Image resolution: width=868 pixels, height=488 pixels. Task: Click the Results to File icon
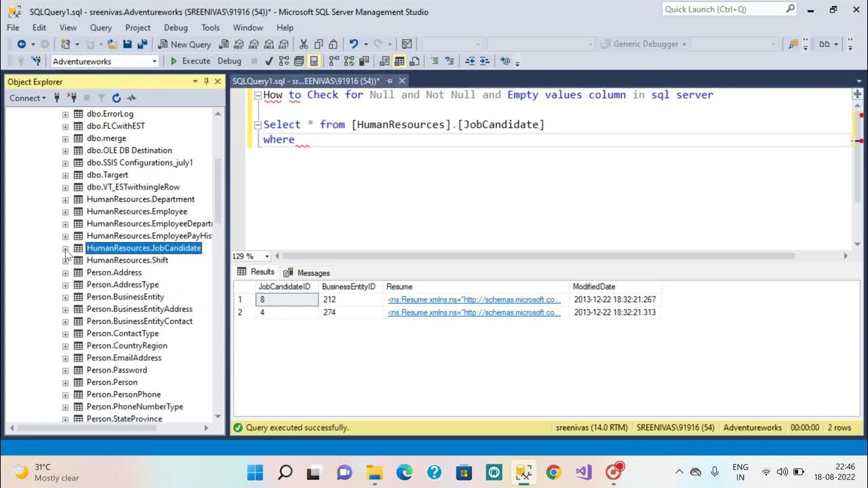coord(414,61)
